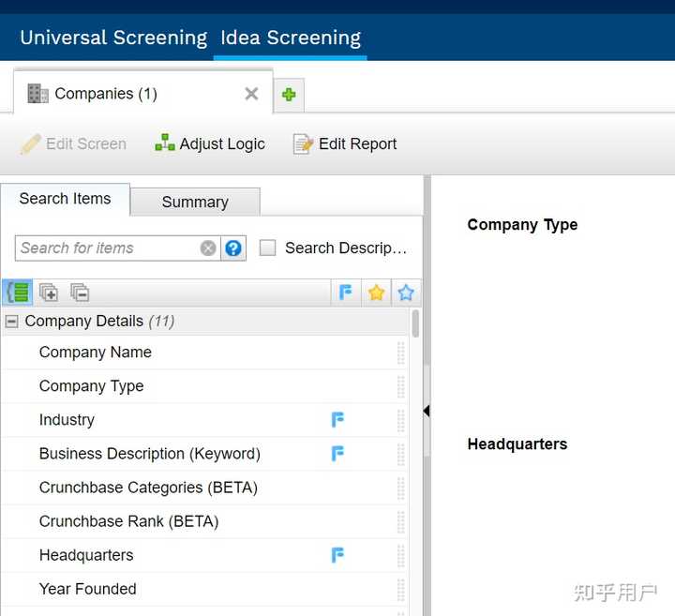Viewport: 675px width, 616px height.
Task: Collapse the left panel with the splitter arrow
Action: (x=427, y=411)
